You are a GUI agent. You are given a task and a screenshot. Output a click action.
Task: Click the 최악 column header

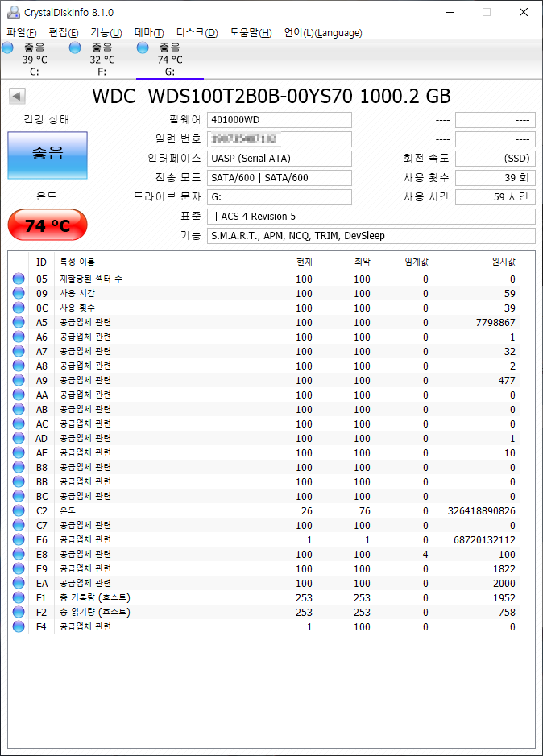pyautogui.click(x=346, y=262)
